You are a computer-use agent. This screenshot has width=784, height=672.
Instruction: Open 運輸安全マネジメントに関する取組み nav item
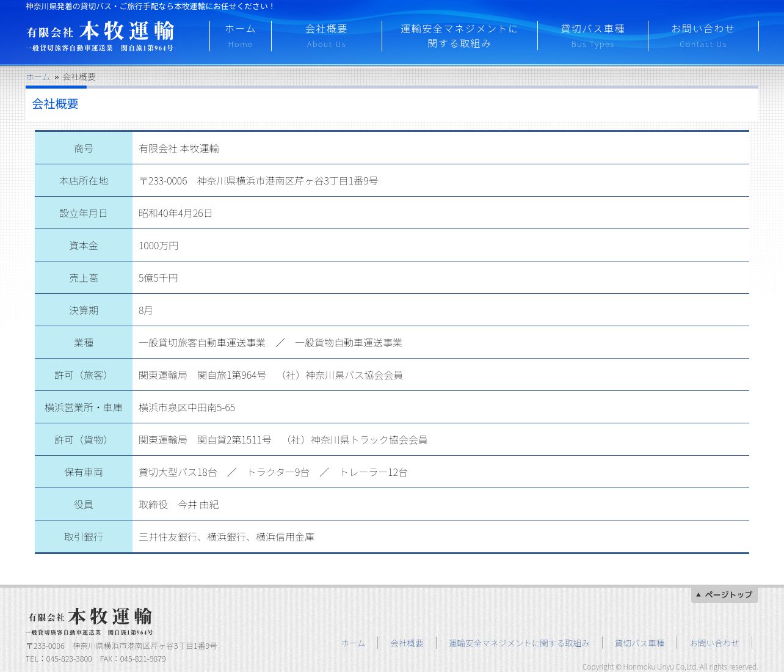click(x=460, y=36)
